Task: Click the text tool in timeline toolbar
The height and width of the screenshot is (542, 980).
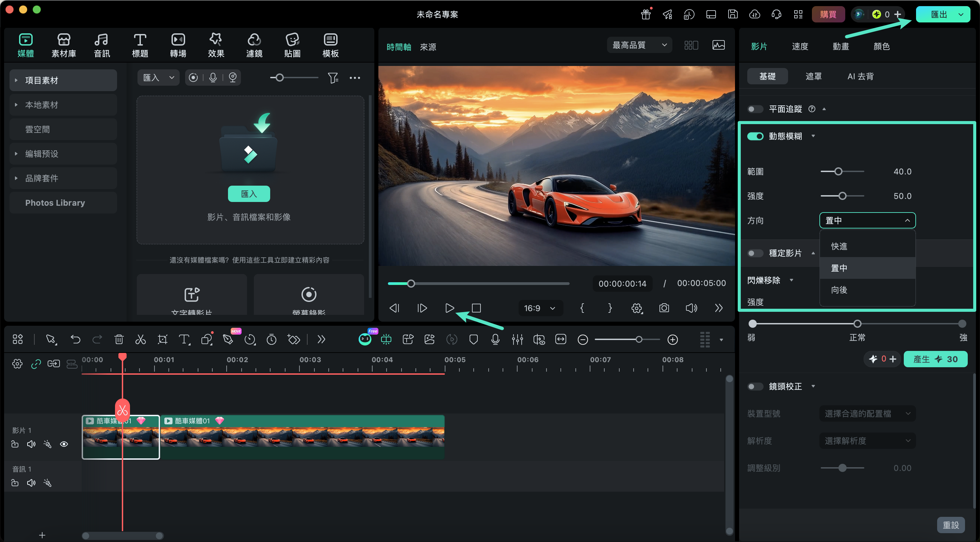Action: tap(184, 339)
